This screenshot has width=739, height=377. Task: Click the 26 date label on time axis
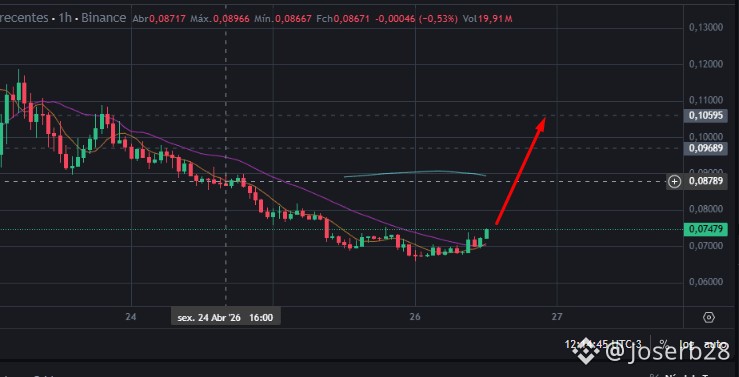click(x=415, y=317)
